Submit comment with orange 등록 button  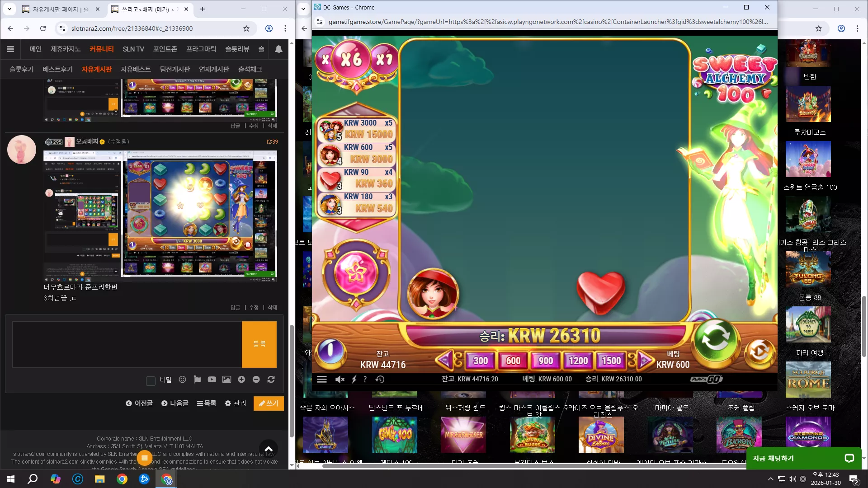point(259,344)
